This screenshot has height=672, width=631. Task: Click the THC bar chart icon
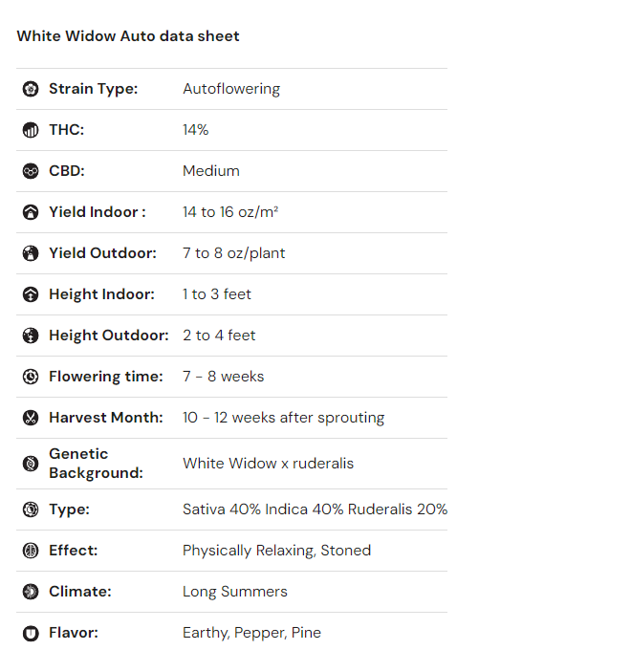(31, 130)
